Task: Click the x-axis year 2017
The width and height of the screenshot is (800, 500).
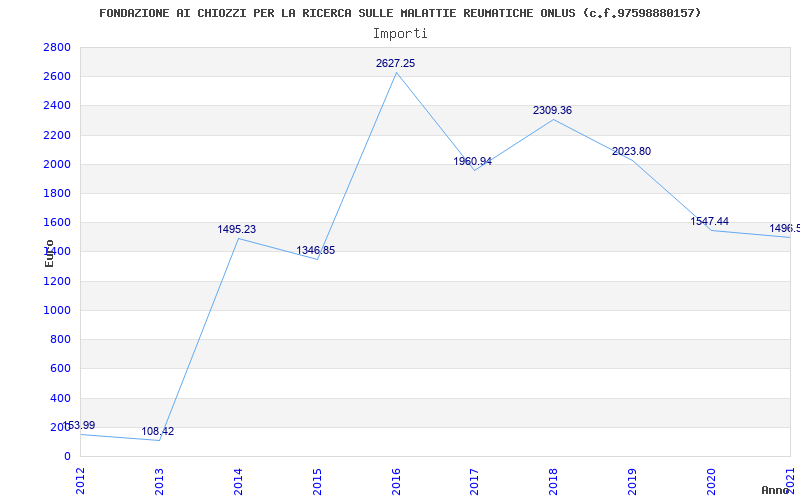Action: point(474,481)
